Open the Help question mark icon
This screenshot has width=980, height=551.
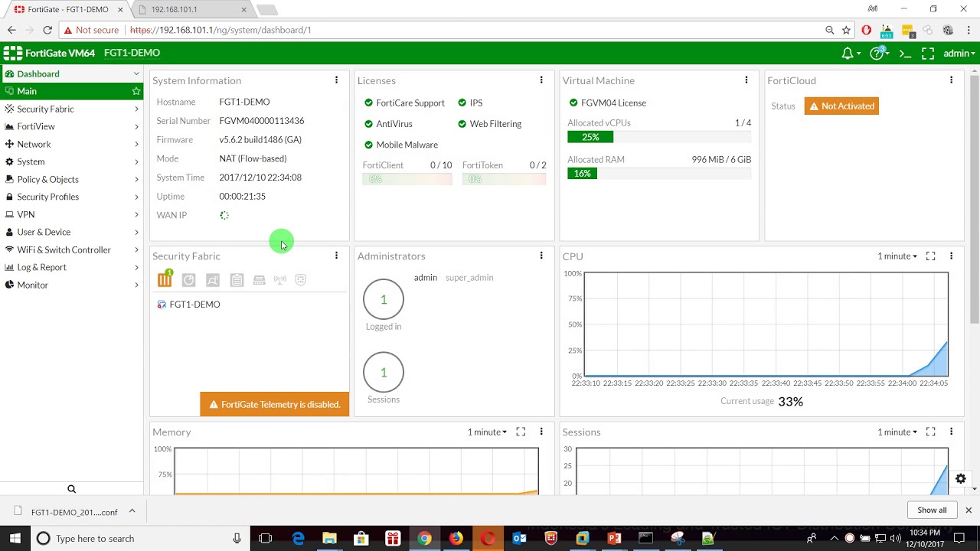point(877,54)
